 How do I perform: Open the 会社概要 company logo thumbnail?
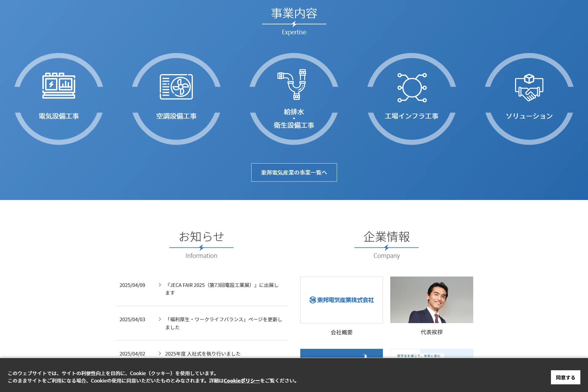click(341, 300)
